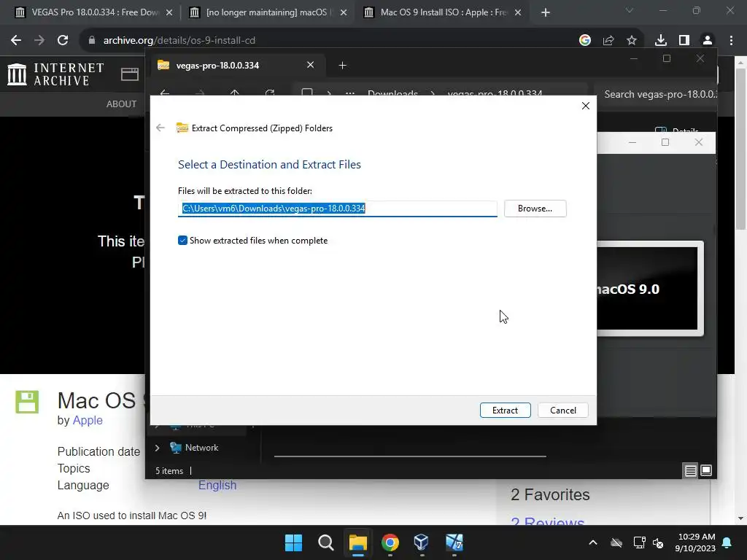Image resolution: width=747 pixels, height=560 pixels.
Task: Click the English language link
Action: point(217,485)
